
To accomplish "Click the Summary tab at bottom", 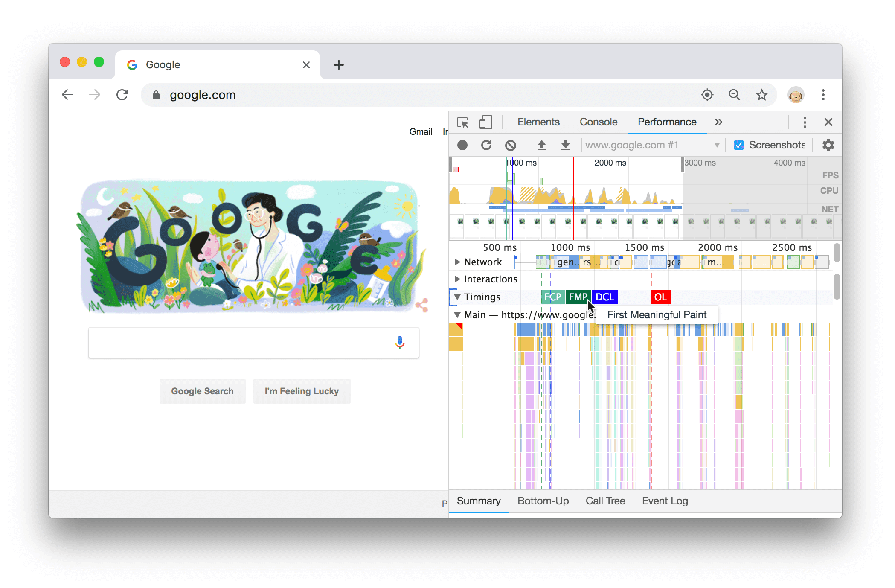I will tap(477, 501).
